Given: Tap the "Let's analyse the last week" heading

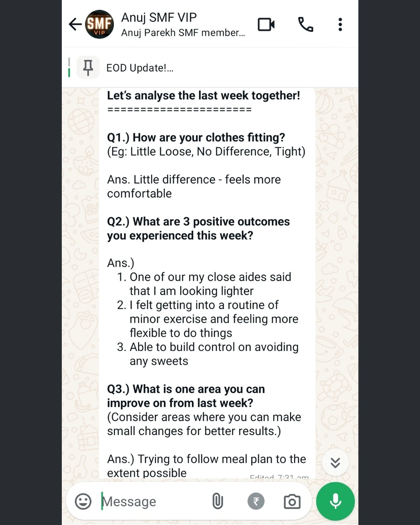Looking at the screenshot, I should [x=203, y=96].
